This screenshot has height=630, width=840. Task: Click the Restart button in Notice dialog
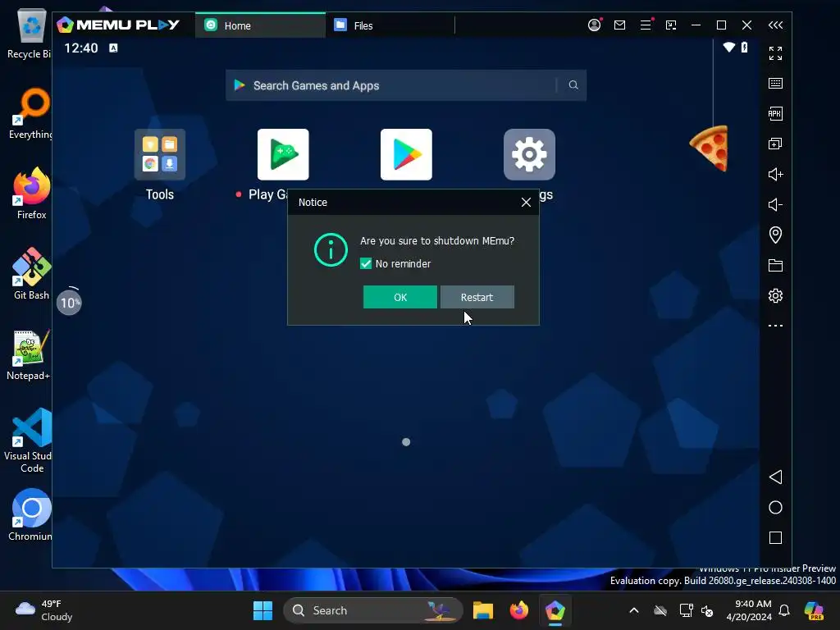point(477,297)
